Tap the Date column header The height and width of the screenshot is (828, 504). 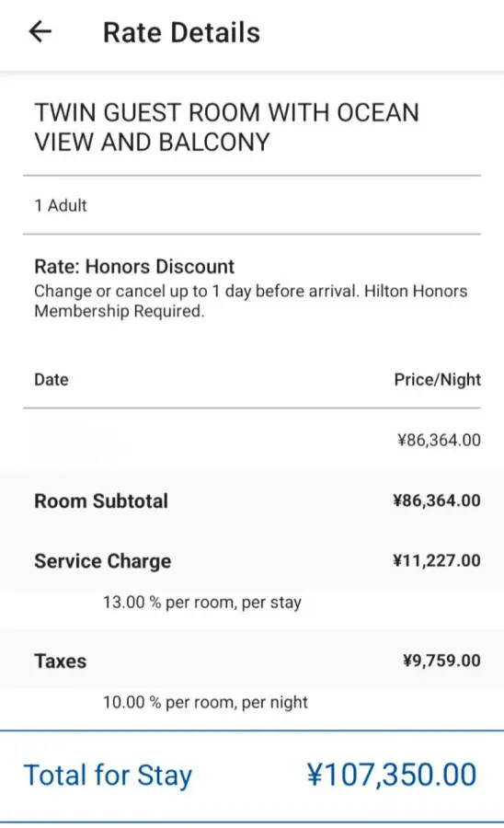(52, 380)
